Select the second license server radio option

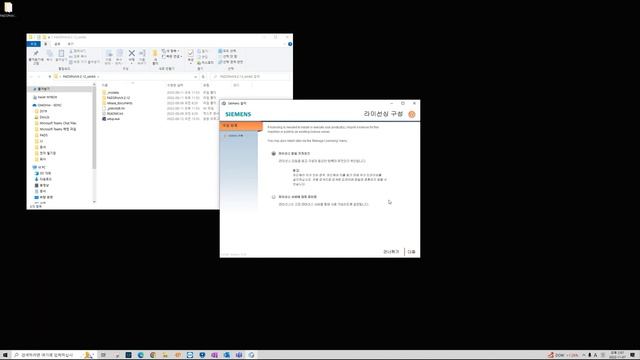[274, 197]
